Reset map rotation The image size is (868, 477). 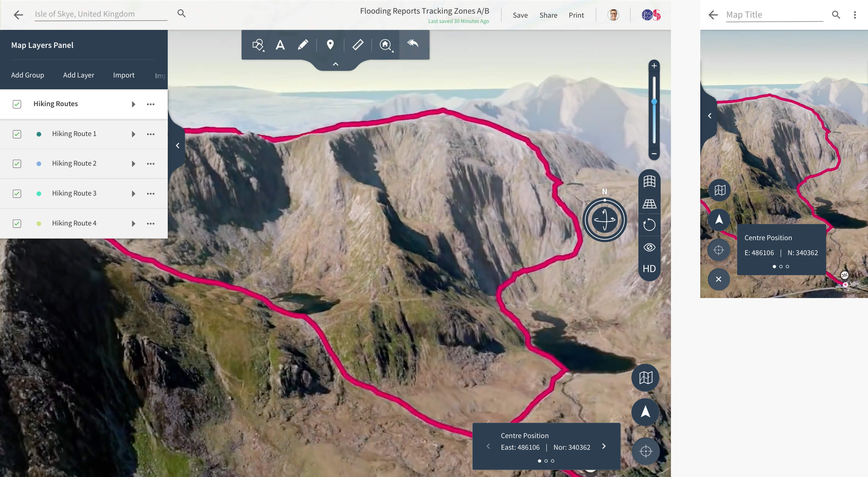[649, 225]
